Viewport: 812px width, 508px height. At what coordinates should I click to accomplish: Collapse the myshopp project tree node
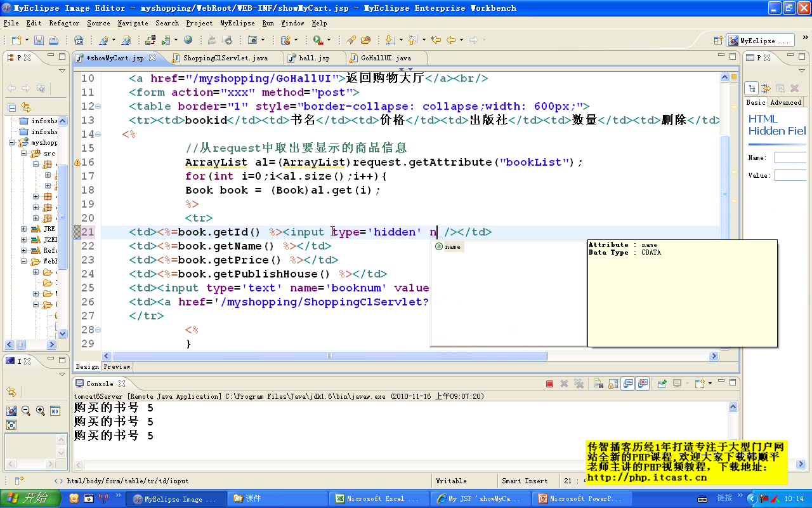(13, 143)
